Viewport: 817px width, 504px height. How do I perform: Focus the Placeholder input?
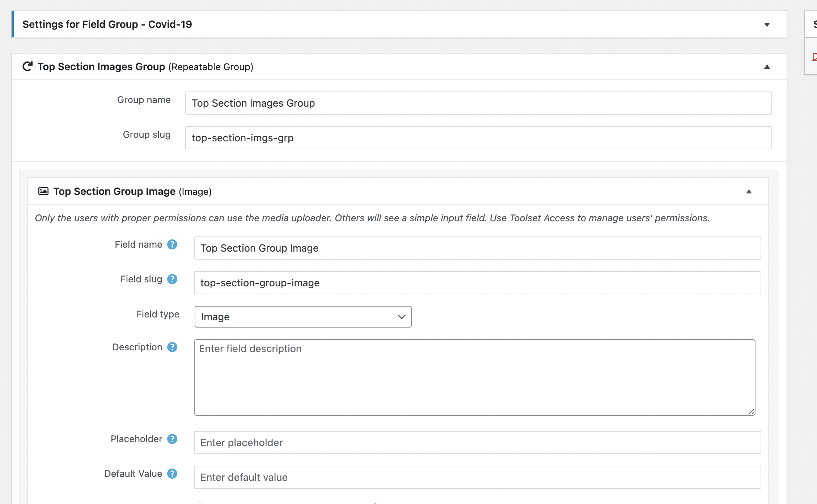[478, 443]
